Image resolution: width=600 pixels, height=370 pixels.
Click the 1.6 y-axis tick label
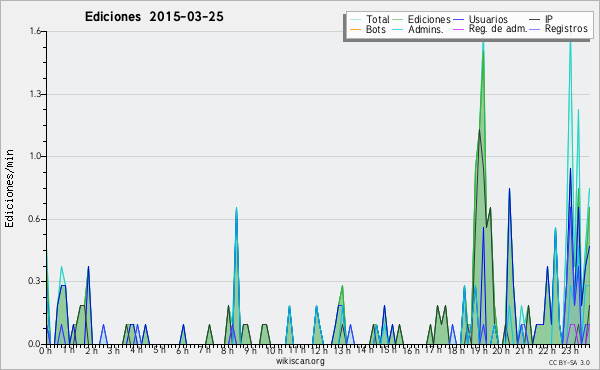(x=35, y=31)
